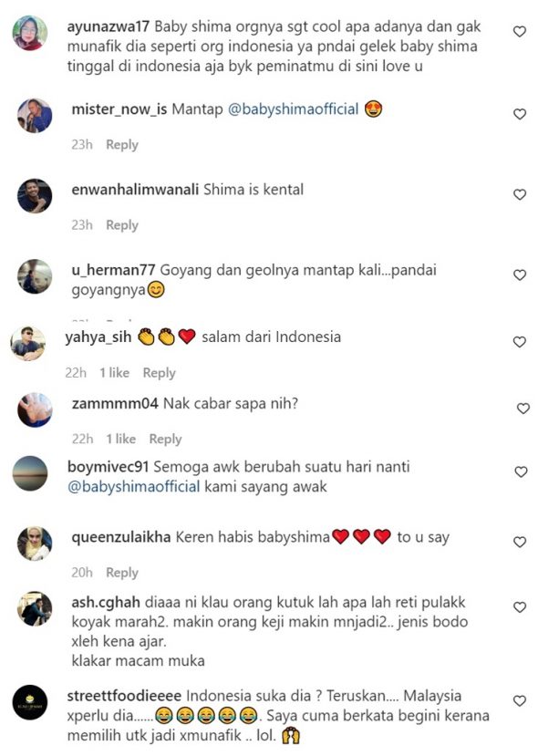Open ayunazwa17's username profile
The height and width of the screenshot is (756, 538).
pyautogui.click(x=109, y=26)
